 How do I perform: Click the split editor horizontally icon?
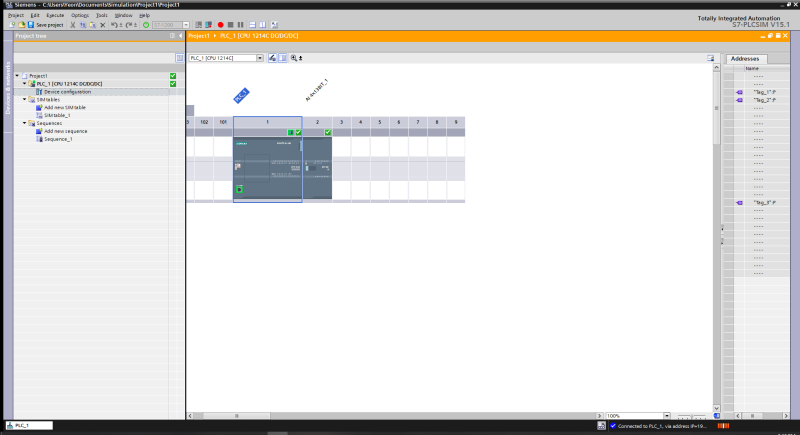pyautogui.click(x=252, y=24)
